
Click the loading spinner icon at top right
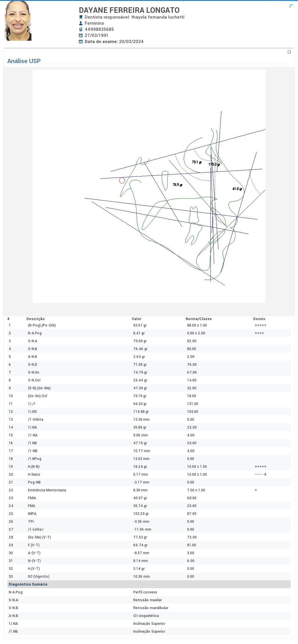click(x=291, y=6)
